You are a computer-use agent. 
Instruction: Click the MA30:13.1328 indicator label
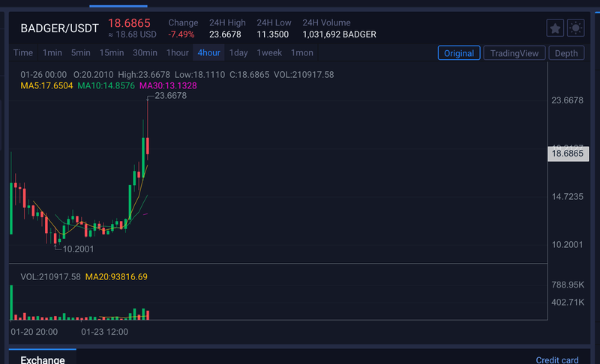click(168, 85)
